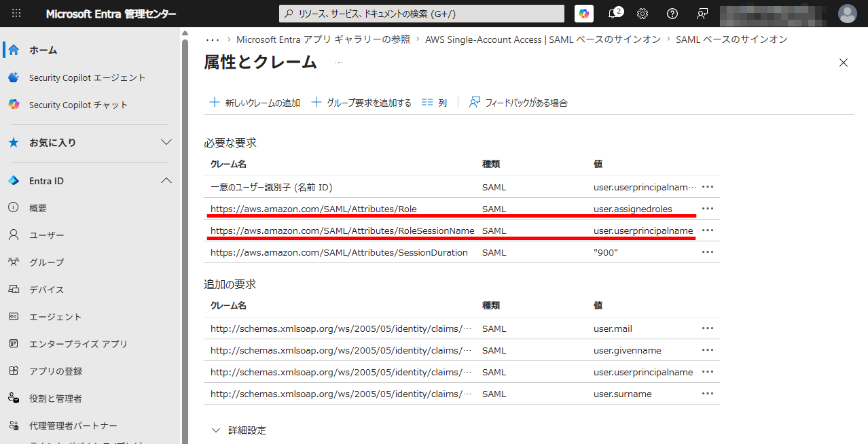Open エージェント icon in sidebar
Viewport: 868px width, 444px height.
(14, 317)
